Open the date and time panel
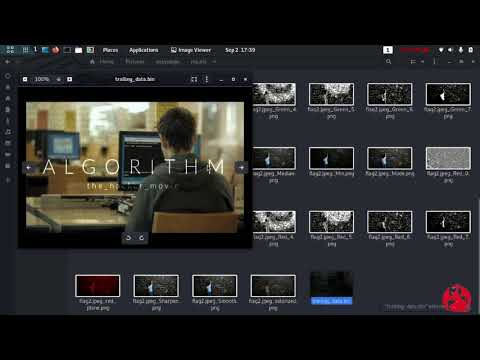 pos(240,50)
